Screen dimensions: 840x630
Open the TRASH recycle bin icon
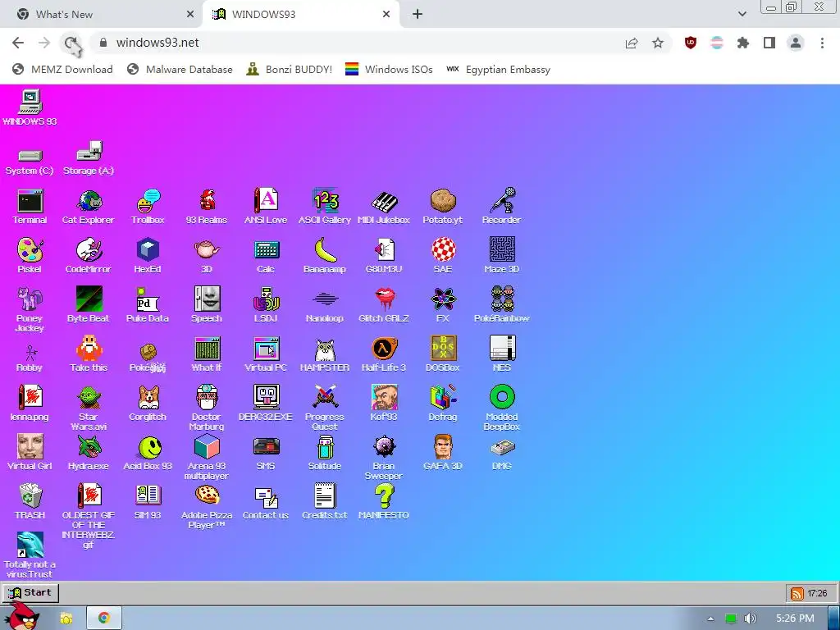(30, 502)
